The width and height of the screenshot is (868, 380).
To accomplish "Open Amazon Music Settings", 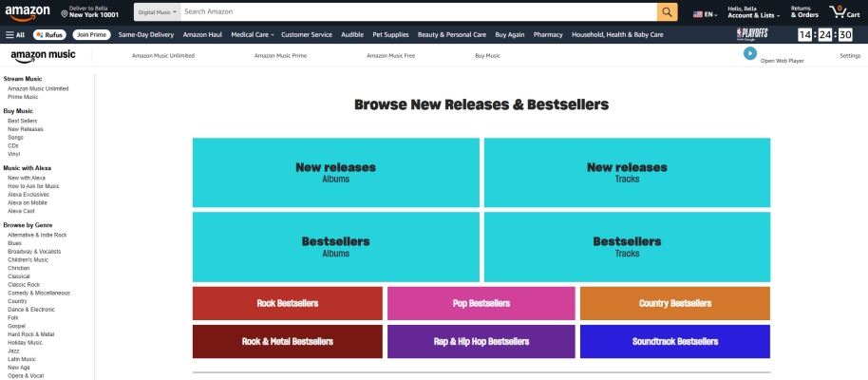I will click(x=850, y=55).
